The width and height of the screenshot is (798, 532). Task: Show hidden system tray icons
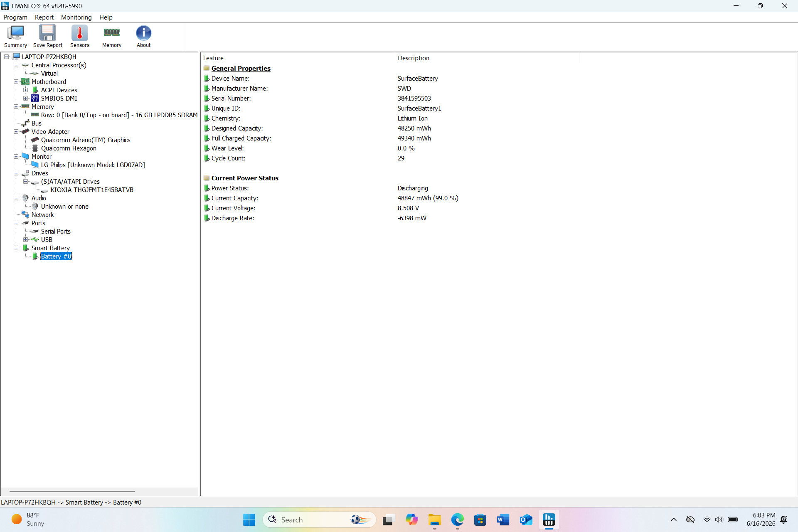pos(674,520)
